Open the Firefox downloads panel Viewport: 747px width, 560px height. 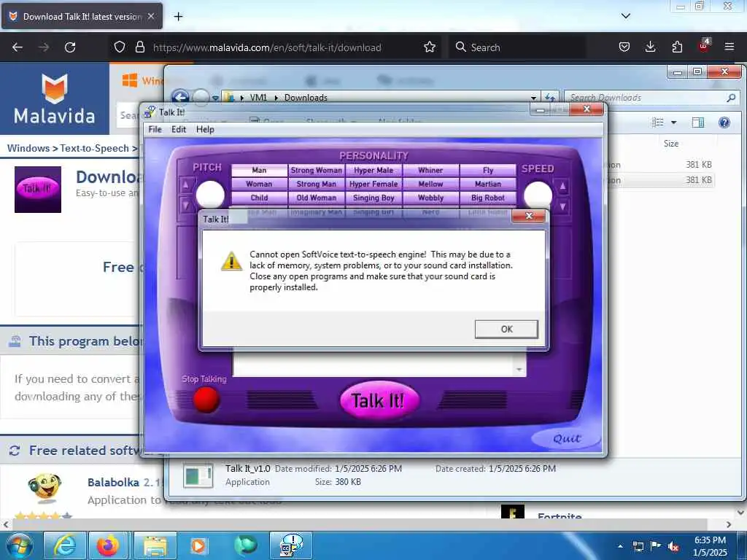coord(650,47)
